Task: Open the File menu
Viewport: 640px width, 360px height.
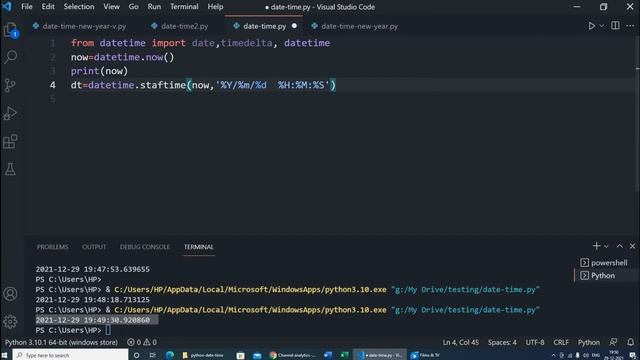Action: pos(27,7)
